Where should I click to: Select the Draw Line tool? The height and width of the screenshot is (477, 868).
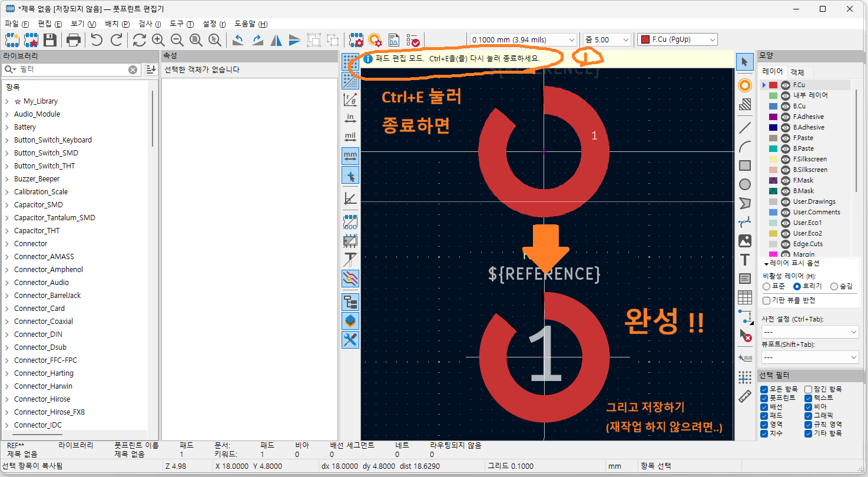click(745, 128)
